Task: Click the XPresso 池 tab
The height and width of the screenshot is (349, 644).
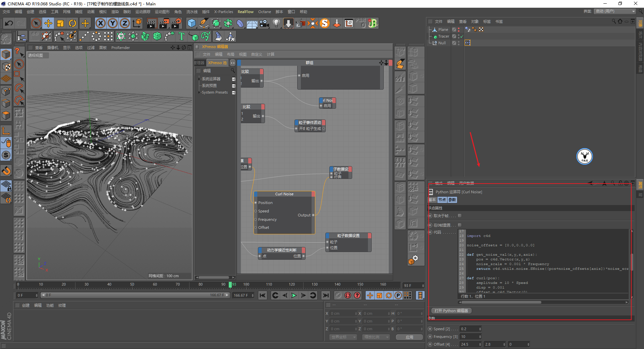Action: [x=217, y=63]
